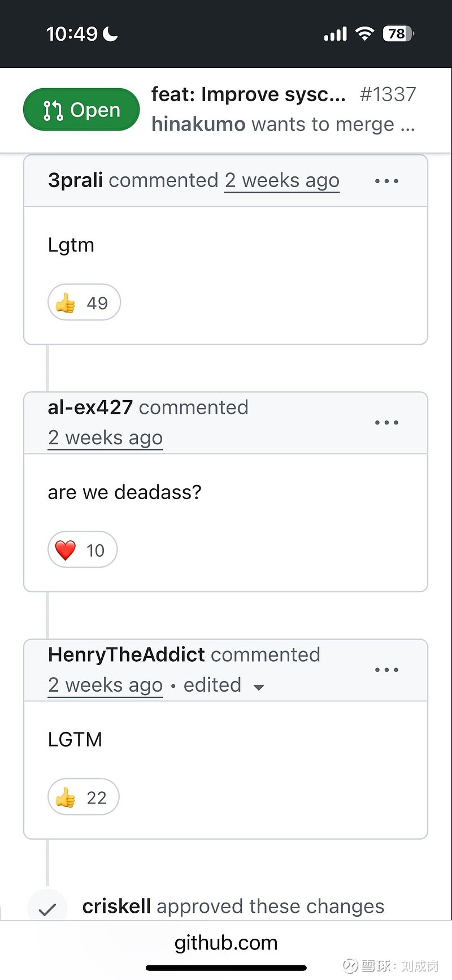This screenshot has height=980, width=452.
Task: Open al-ex427's profile link
Action: coord(90,407)
